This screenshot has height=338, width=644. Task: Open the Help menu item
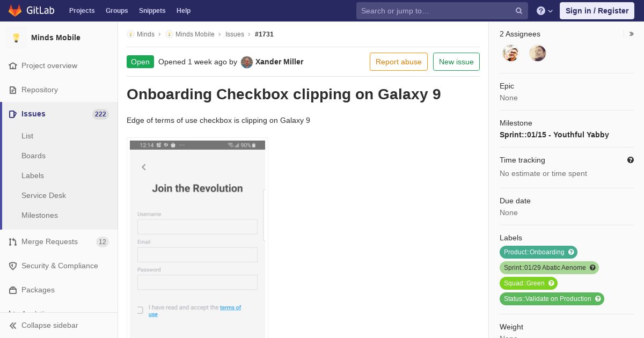click(184, 11)
